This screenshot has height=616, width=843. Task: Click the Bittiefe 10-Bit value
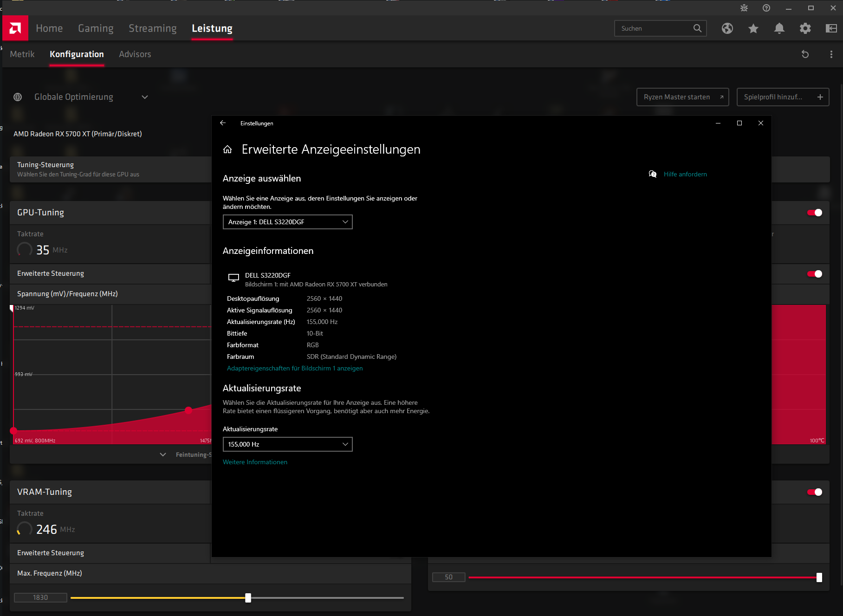315,333
